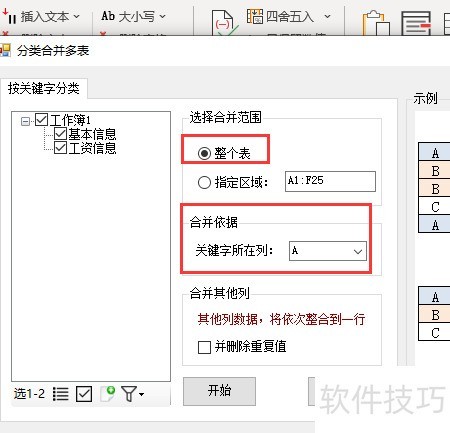Select the 指定区域 radio button
The height and width of the screenshot is (433, 450).
[x=204, y=182]
